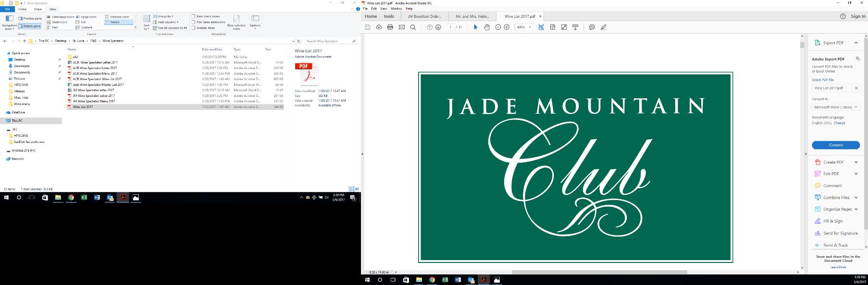This screenshot has width=868, height=285.
Task: Open Find with the magnifier icon in Acrobat
Action: 413,27
